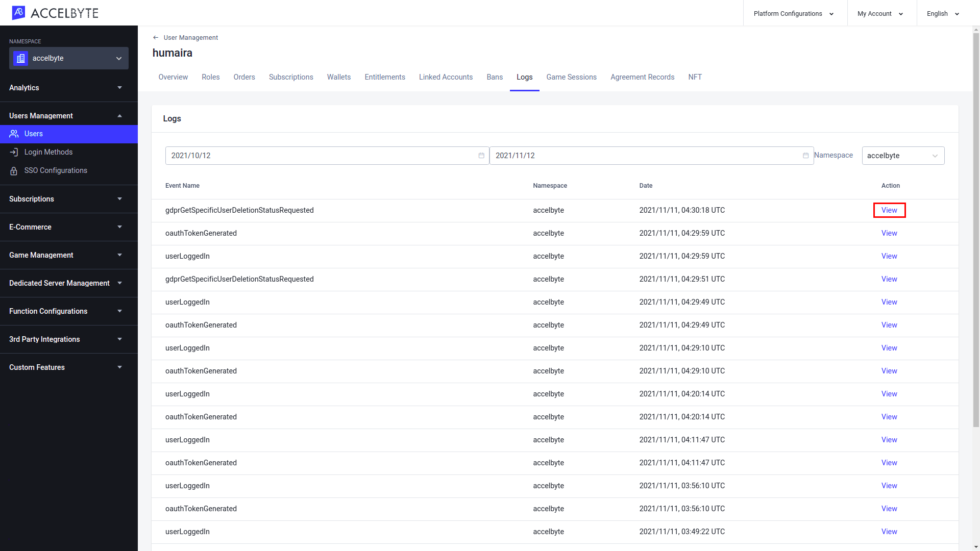
Task: Switch to the Game Sessions tab
Action: tap(571, 77)
